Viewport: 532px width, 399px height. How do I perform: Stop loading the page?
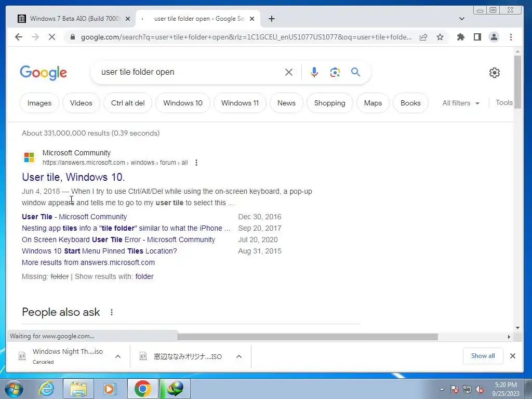(52, 37)
